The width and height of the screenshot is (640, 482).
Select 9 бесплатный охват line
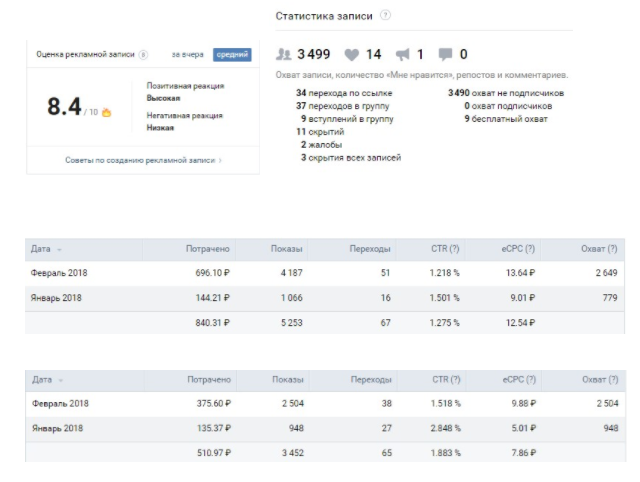point(506,119)
